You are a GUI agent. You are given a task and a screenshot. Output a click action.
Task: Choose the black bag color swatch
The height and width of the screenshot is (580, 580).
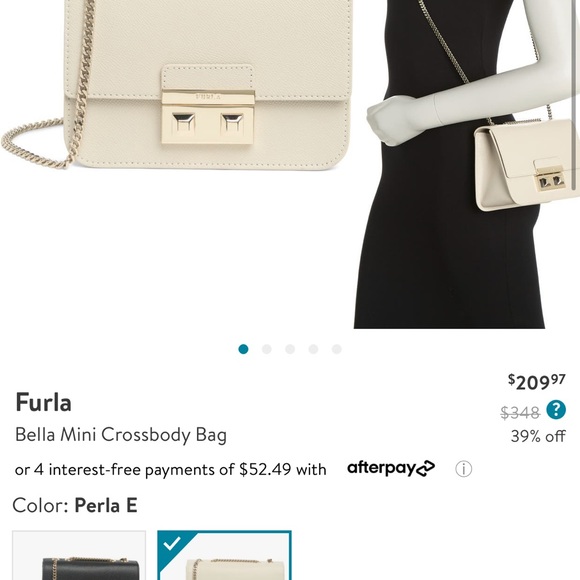click(79, 555)
